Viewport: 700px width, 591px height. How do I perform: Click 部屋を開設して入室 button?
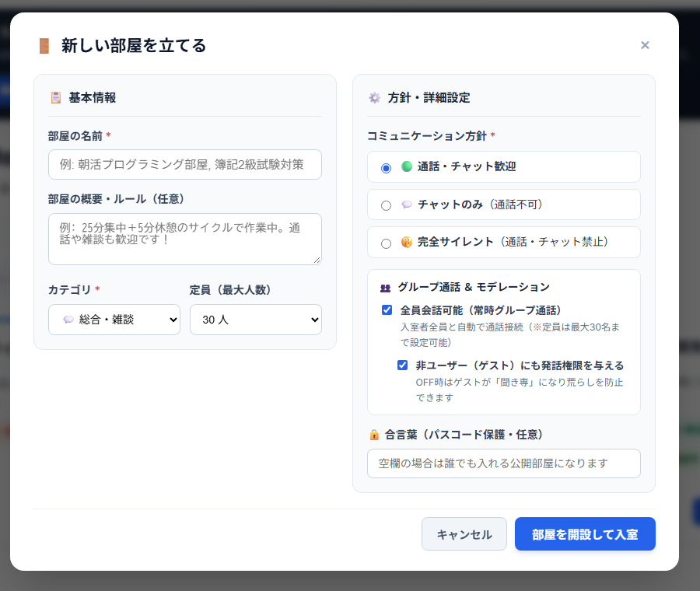click(585, 534)
